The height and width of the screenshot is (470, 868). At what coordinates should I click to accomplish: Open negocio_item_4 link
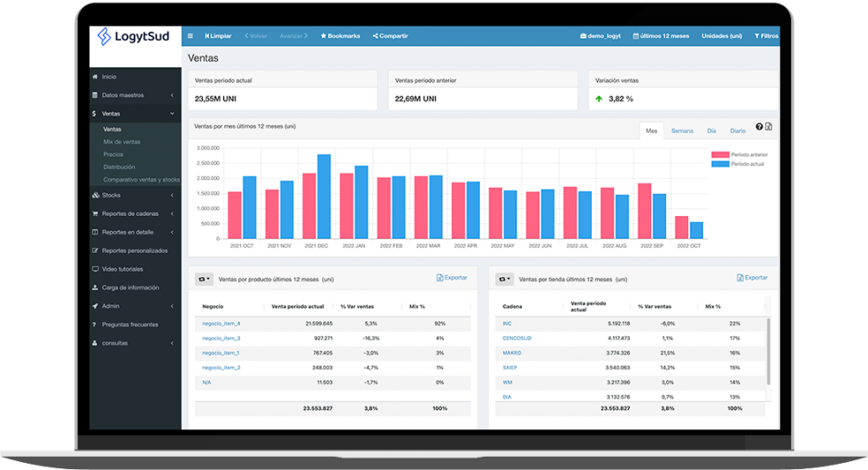coord(221,323)
